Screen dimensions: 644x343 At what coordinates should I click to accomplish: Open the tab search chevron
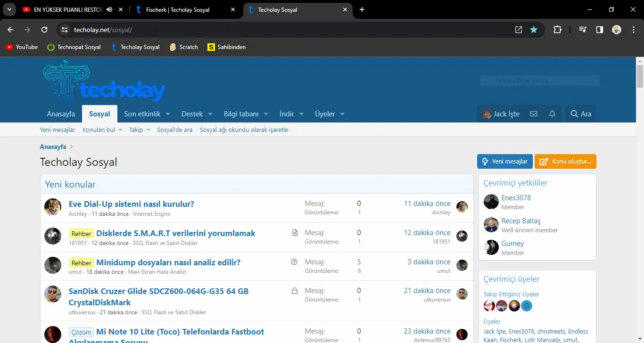9,9
